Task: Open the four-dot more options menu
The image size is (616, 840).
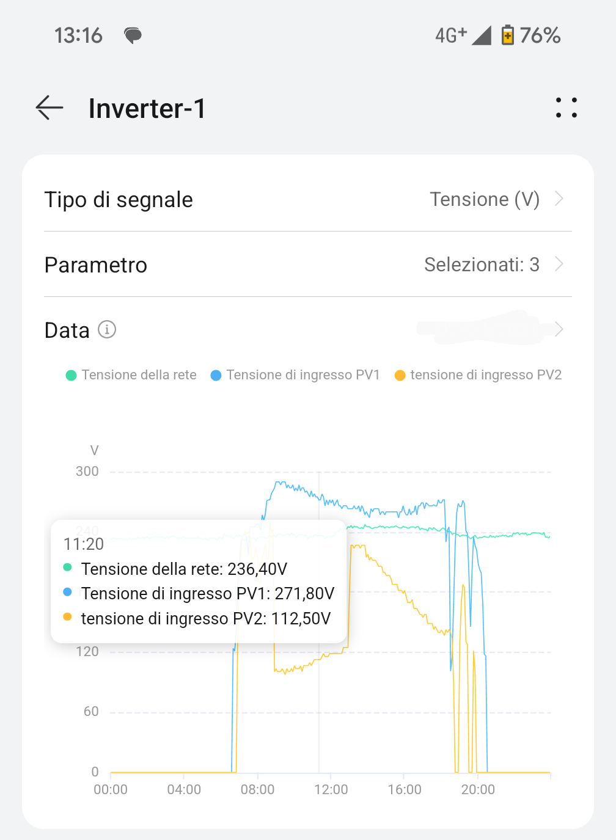Action: pos(566,108)
